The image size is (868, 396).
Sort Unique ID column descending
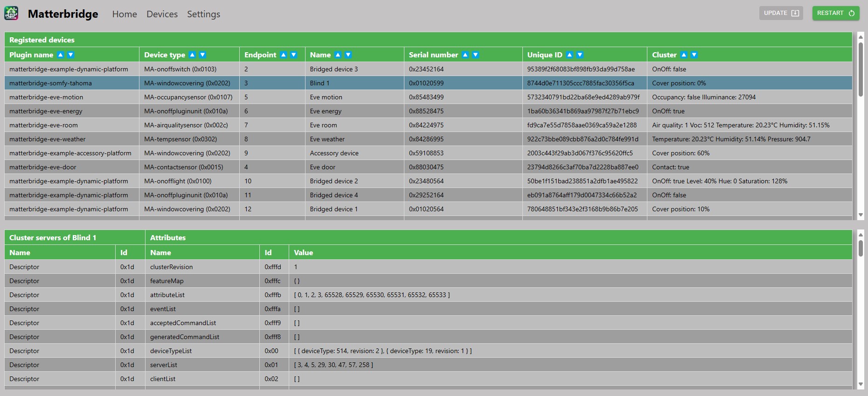580,55
